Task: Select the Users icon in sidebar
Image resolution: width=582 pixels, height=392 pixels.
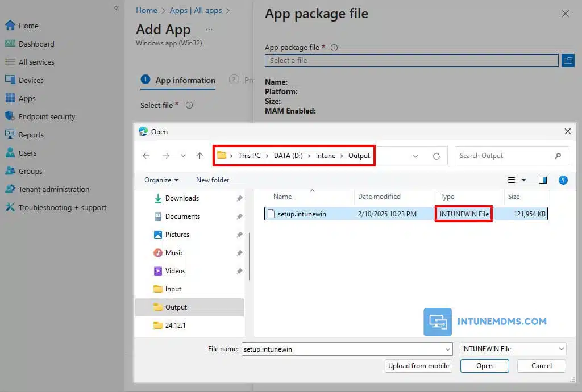Action: point(10,152)
